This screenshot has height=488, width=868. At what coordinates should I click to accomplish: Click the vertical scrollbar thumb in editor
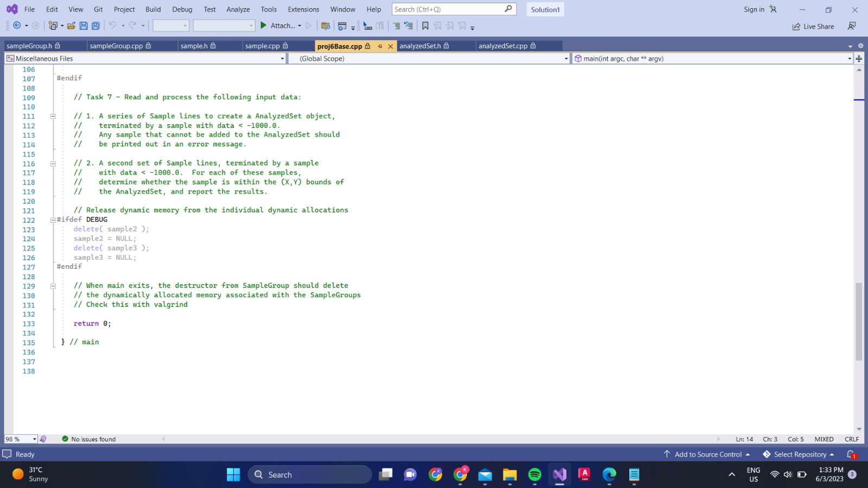(859, 322)
